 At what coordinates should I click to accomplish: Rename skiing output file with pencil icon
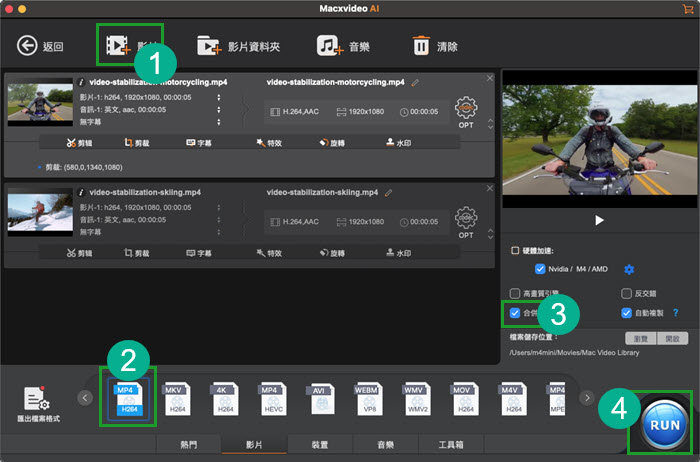(x=388, y=193)
